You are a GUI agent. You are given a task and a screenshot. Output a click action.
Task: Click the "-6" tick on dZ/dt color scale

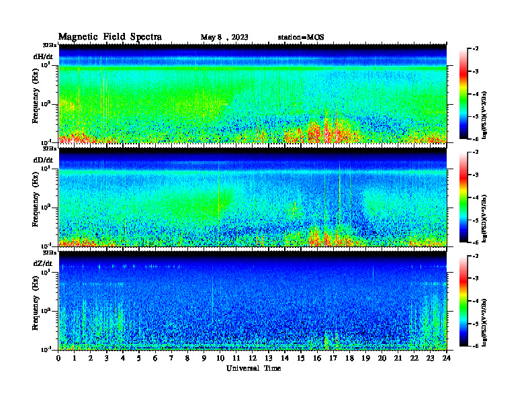pyautogui.click(x=475, y=346)
